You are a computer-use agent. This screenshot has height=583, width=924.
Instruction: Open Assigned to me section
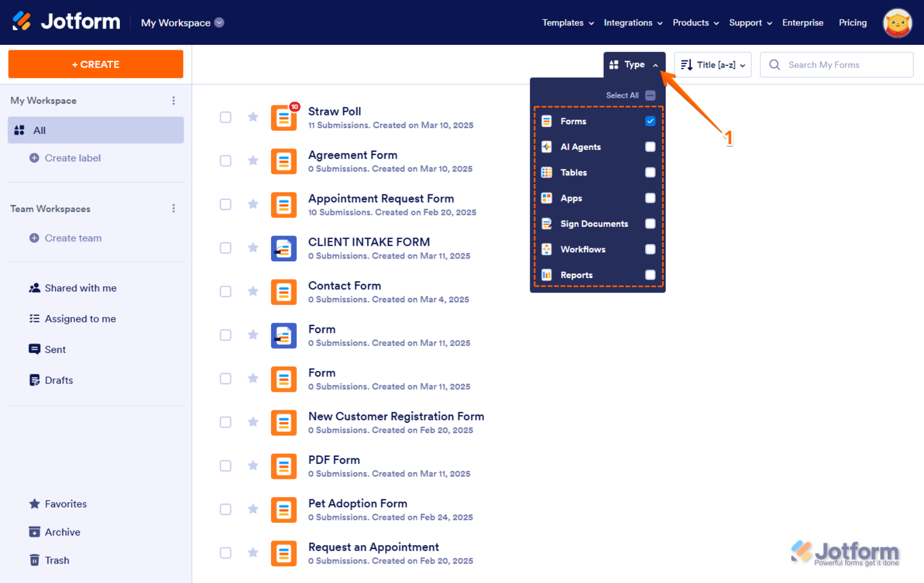pos(72,319)
